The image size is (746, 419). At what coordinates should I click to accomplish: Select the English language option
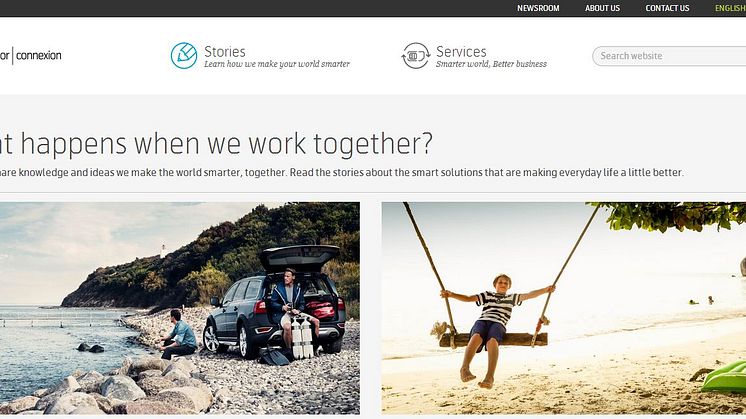pos(730,8)
